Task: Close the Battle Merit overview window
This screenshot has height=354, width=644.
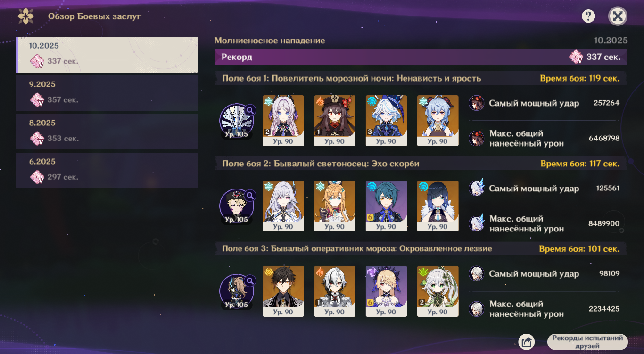Action: coord(618,16)
